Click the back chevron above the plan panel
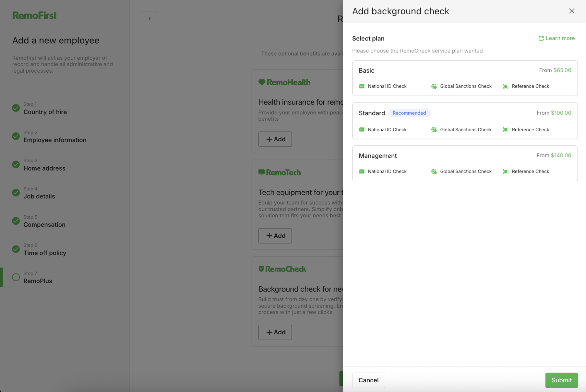The height and width of the screenshot is (392, 586). click(149, 18)
